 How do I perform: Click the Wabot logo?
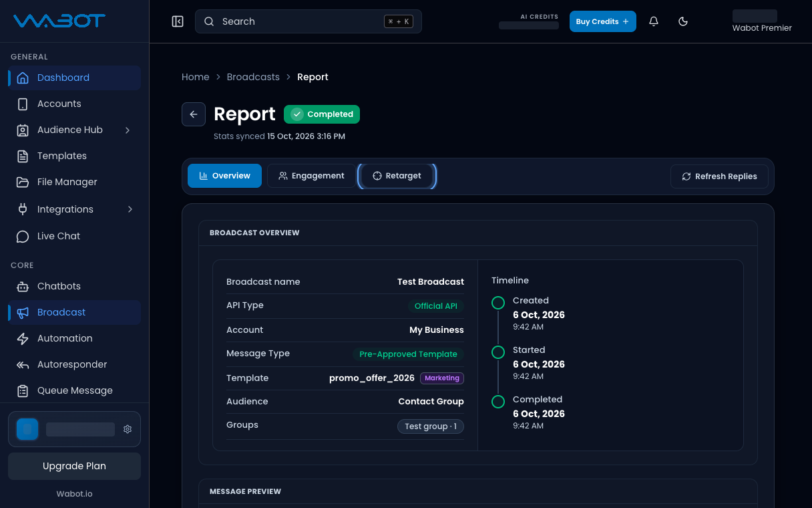[x=59, y=21]
